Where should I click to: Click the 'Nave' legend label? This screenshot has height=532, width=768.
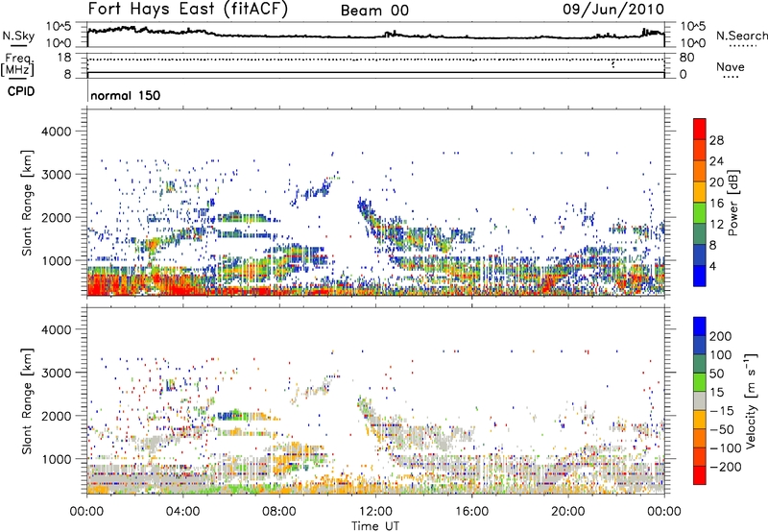pos(731,66)
